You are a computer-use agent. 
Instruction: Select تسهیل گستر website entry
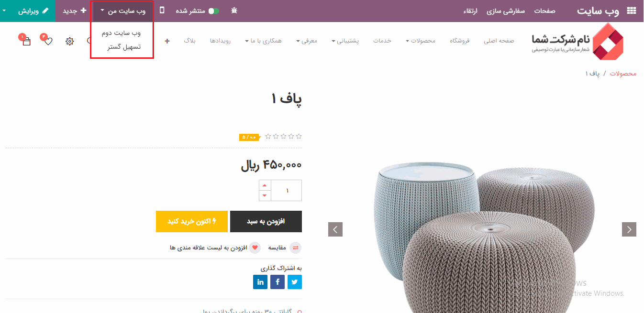[124, 47]
